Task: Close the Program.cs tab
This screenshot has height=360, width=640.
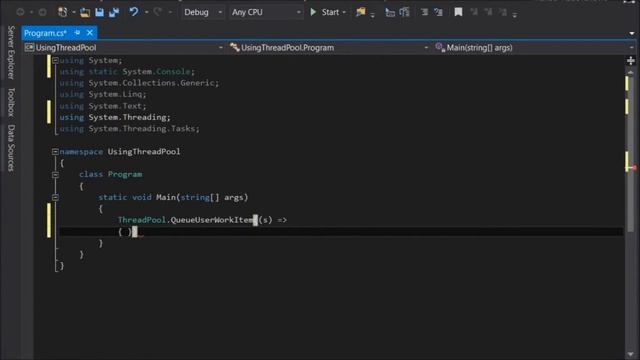Action: (90, 33)
